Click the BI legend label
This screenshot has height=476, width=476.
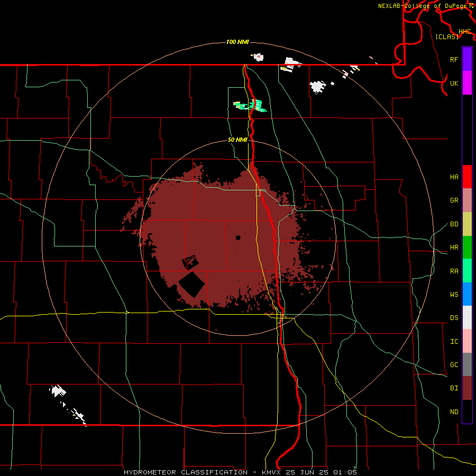coord(454,388)
